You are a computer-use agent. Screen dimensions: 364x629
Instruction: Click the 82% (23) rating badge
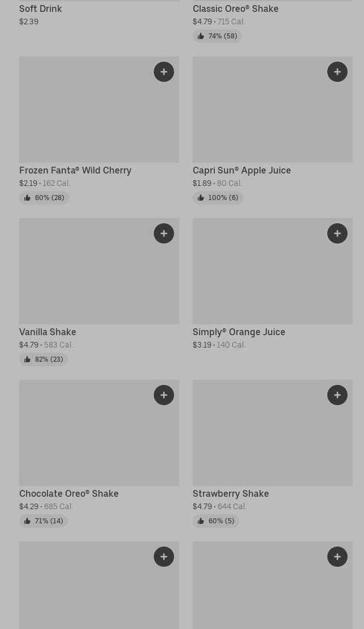44,359
